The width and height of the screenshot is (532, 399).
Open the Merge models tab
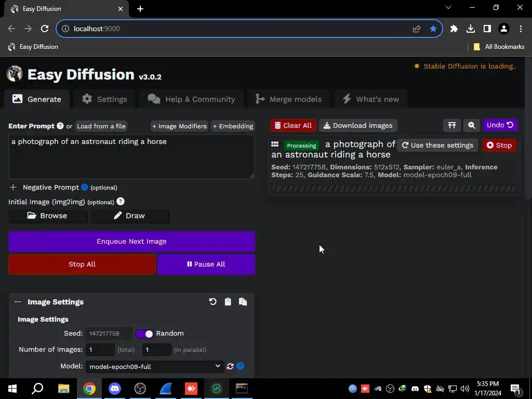288,99
